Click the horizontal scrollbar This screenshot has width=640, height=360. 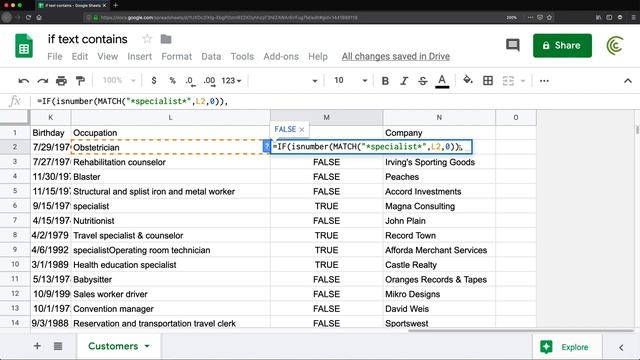(x=520, y=330)
